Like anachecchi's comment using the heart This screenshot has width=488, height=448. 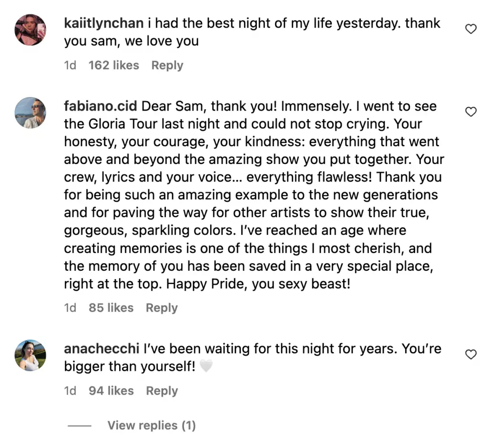(471, 355)
